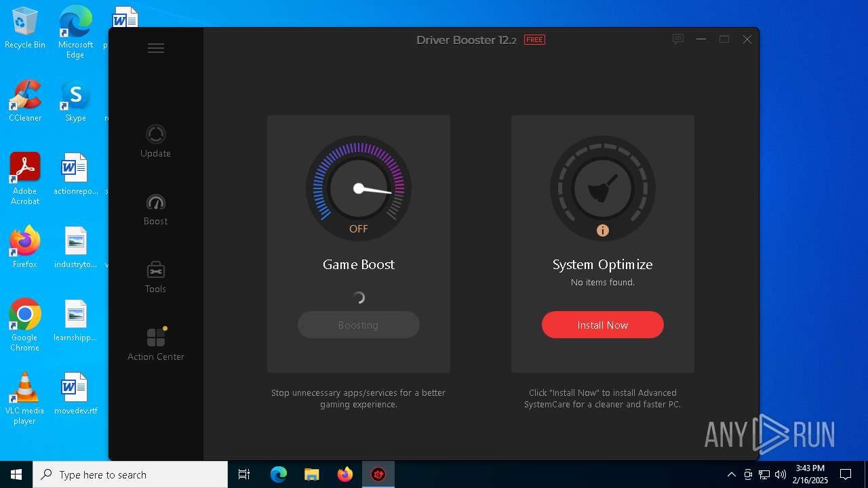Viewport: 868px width, 488px height.
Task: Click the Game Boost heading text
Action: pos(359,264)
